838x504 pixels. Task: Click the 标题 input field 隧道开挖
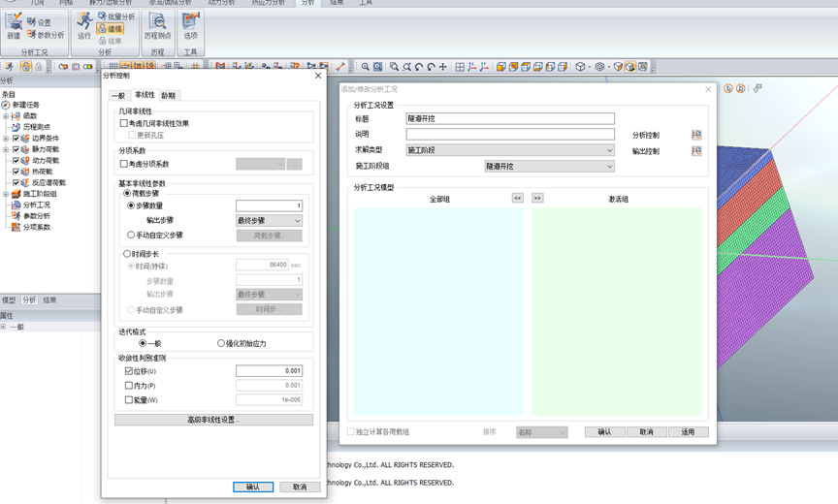click(510, 118)
